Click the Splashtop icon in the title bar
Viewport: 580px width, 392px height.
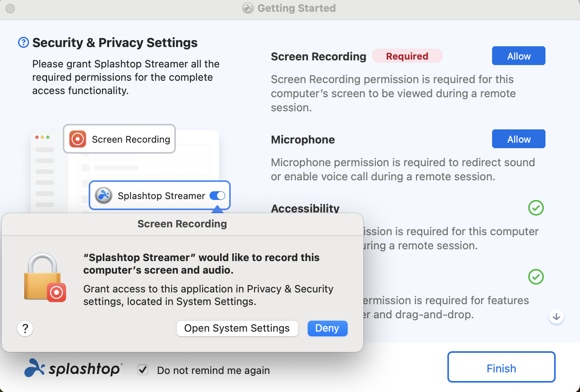tap(248, 8)
